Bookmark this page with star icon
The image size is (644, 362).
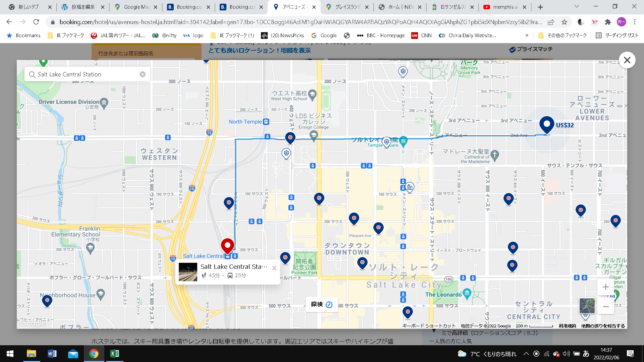pyautogui.click(x=564, y=22)
